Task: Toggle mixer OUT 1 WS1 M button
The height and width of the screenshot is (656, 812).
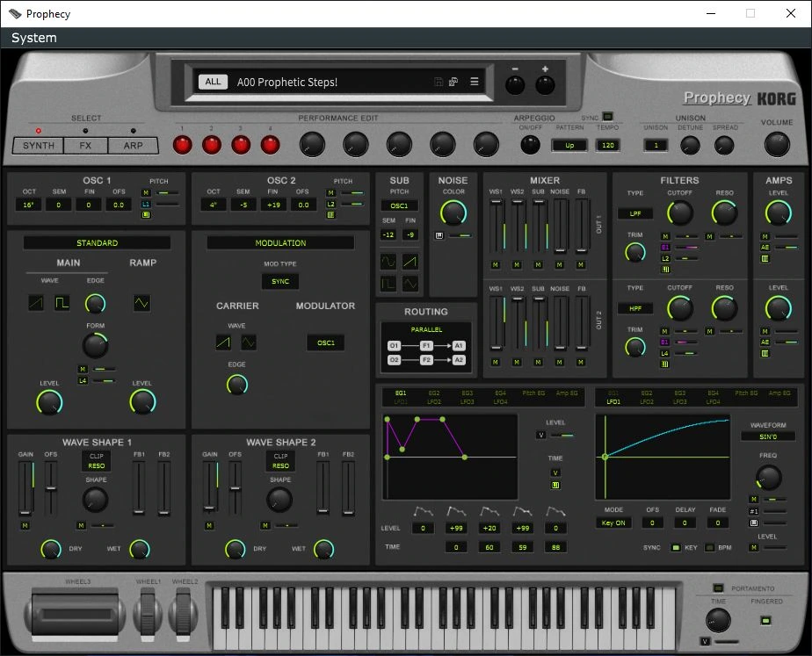Action: pyautogui.click(x=496, y=265)
